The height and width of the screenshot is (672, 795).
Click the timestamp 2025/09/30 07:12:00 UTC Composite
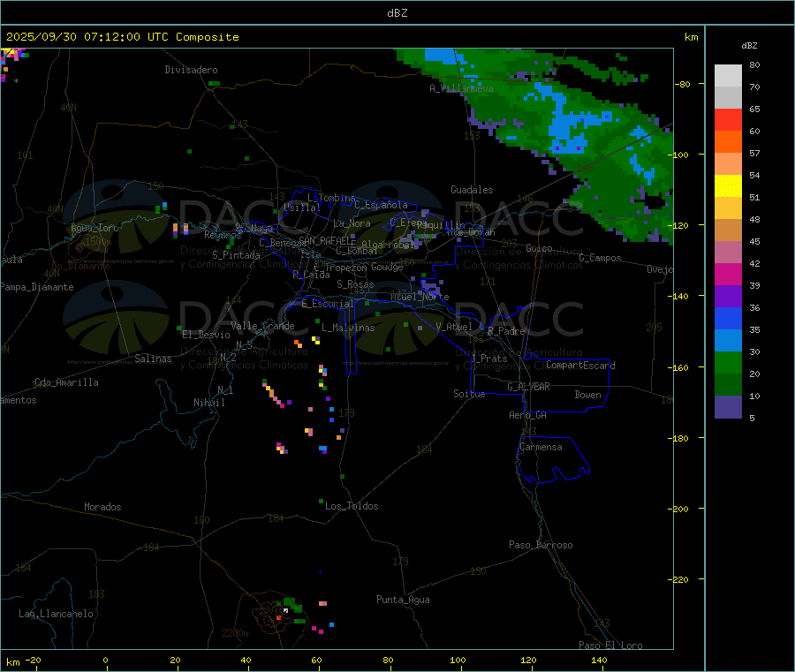tap(122, 37)
